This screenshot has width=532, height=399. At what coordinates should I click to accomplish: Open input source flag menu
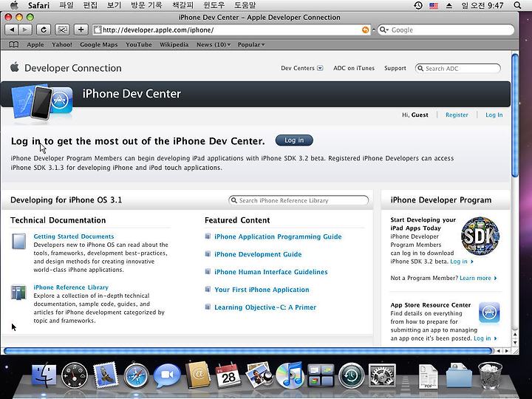point(434,5)
